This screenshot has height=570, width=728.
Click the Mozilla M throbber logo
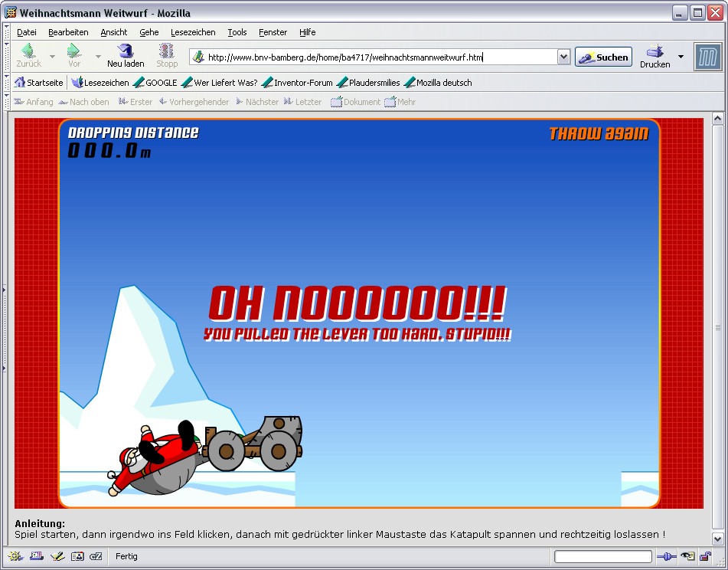[708, 57]
